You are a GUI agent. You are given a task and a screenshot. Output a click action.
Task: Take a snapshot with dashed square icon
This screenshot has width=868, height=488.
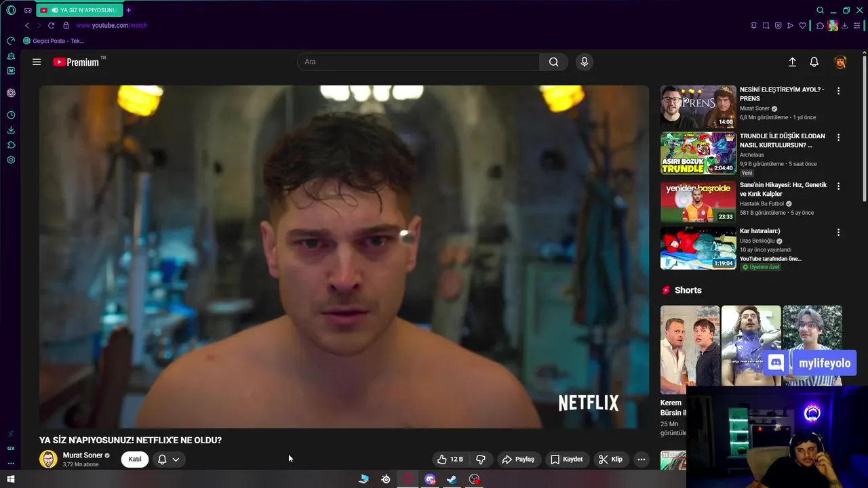tap(766, 26)
